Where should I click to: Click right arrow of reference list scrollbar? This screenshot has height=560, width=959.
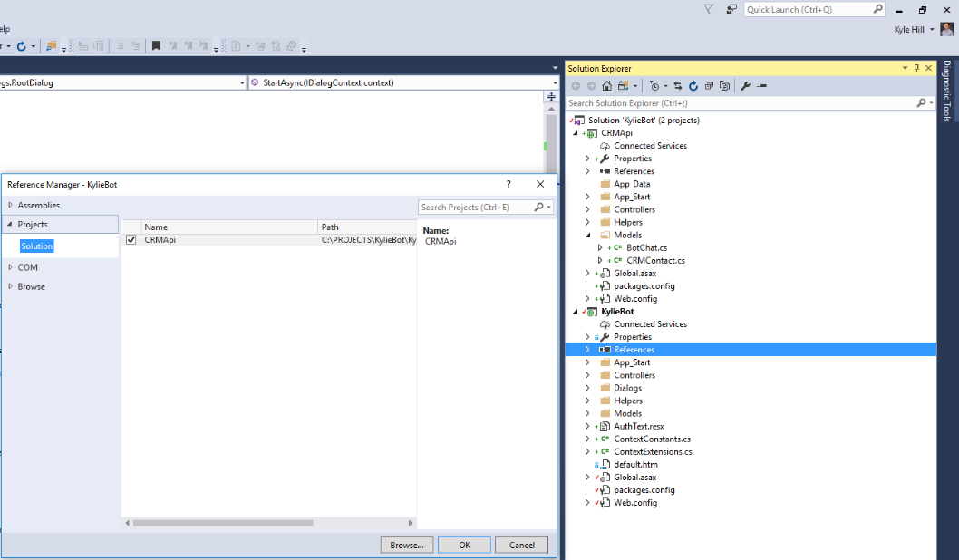(411, 523)
